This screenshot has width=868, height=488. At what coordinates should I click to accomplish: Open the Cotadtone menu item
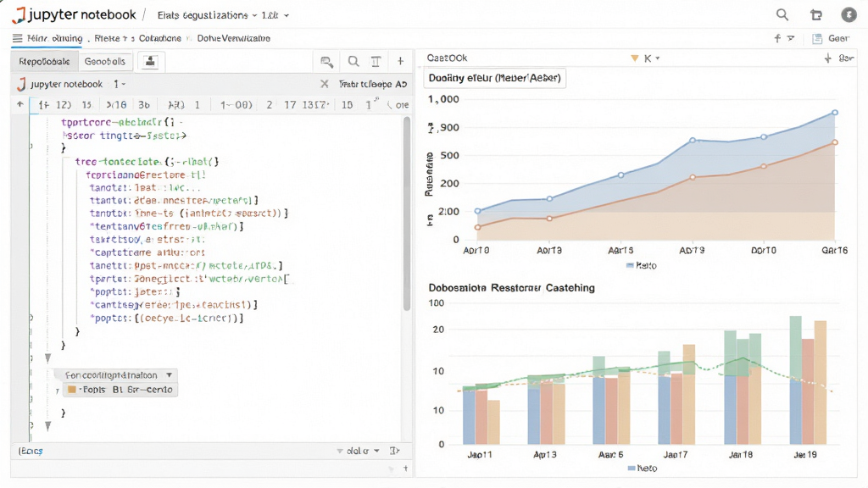160,38
